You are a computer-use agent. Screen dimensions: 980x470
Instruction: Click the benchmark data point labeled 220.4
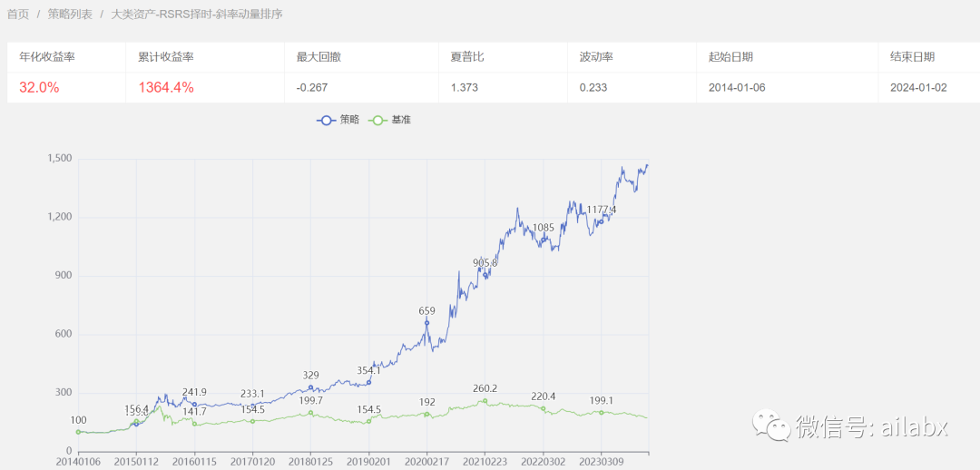point(544,408)
